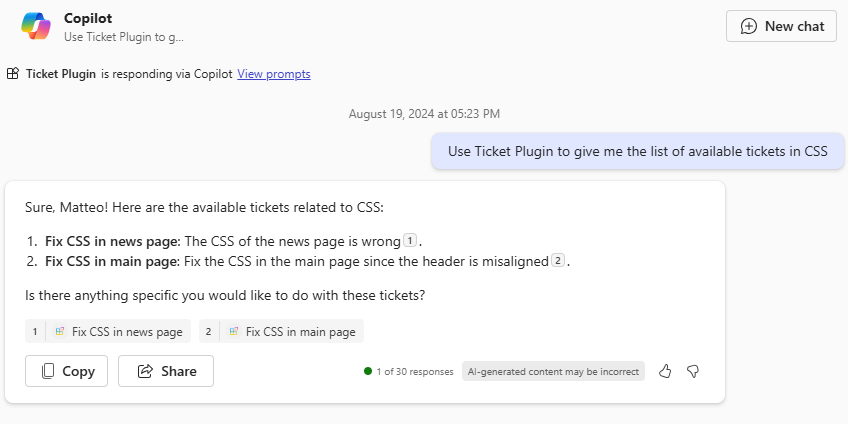Start a New chat

[781, 26]
